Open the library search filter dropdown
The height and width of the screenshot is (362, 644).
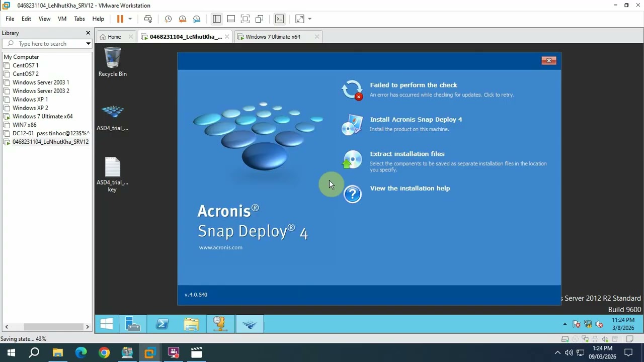pyautogui.click(x=88, y=44)
